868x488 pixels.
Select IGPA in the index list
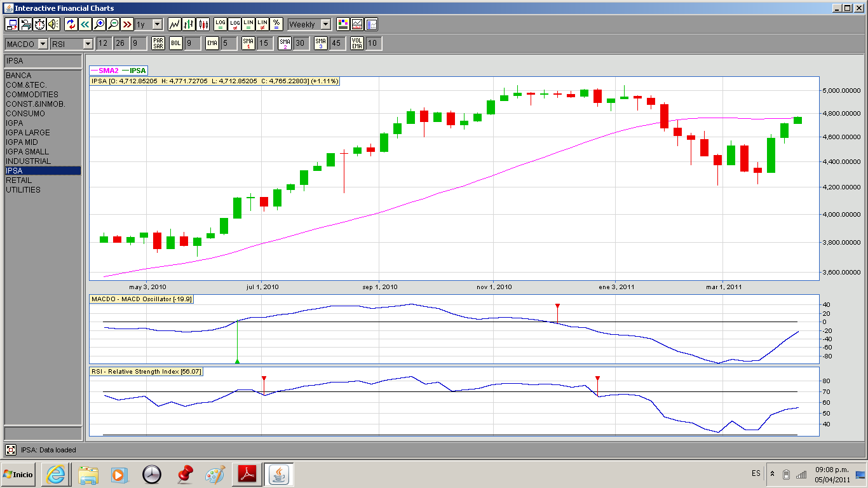point(43,123)
